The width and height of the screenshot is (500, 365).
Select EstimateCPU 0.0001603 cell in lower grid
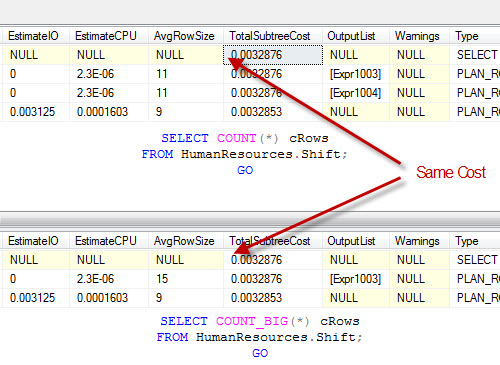pyautogui.click(x=108, y=298)
